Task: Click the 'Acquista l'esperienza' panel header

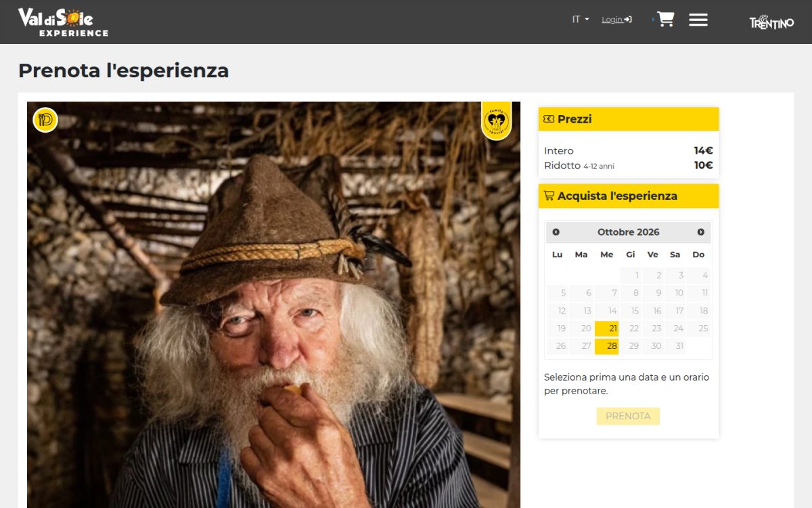Action: (x=629, y=196)
